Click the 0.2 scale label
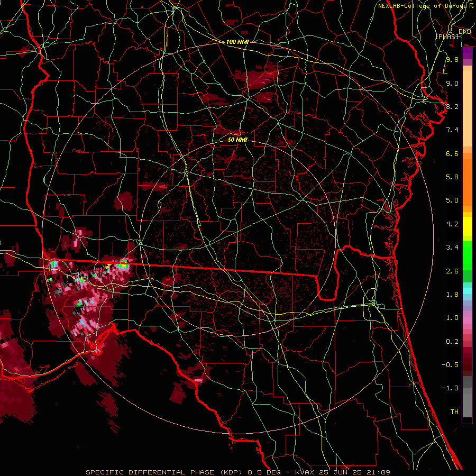Image resolution: width=476 pixels, height=476 pixels. pyautogui.click(x=452, y=342)
